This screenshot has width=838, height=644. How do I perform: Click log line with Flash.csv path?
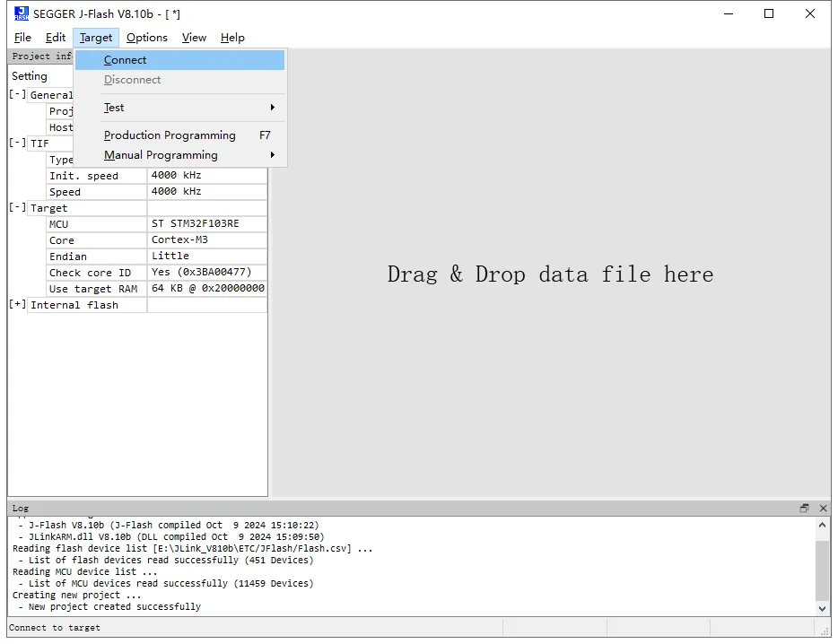192,548
